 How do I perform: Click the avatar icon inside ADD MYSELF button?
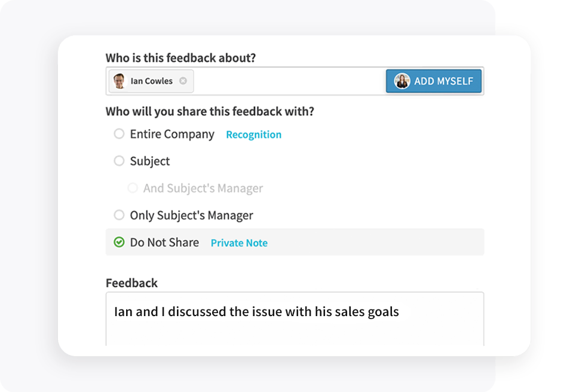402,81
